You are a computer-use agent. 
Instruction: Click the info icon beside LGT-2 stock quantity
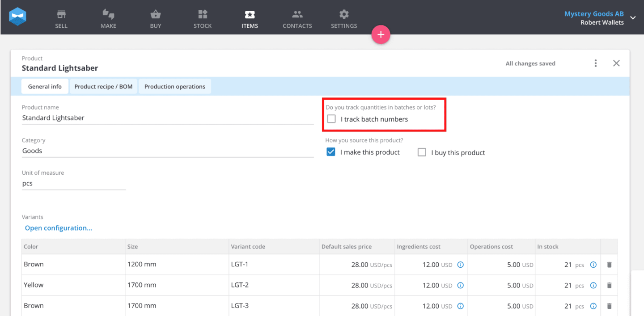(x=593, y=285)
